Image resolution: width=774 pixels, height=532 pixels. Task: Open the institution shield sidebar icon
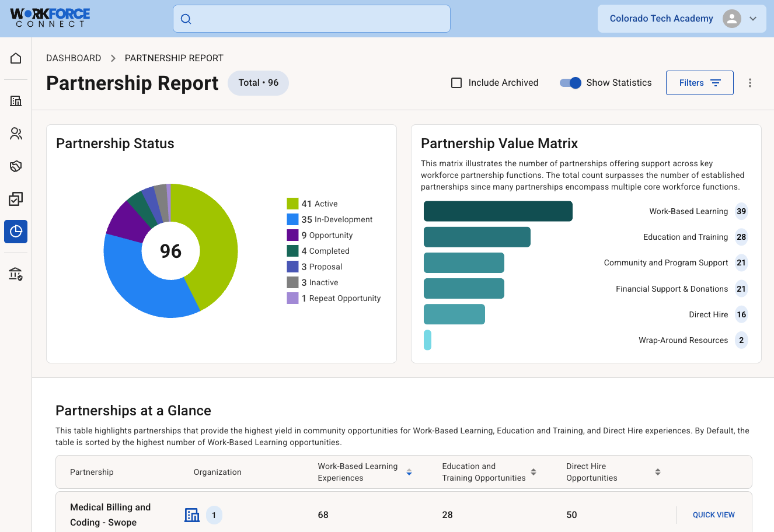click(x=16, y=274)
